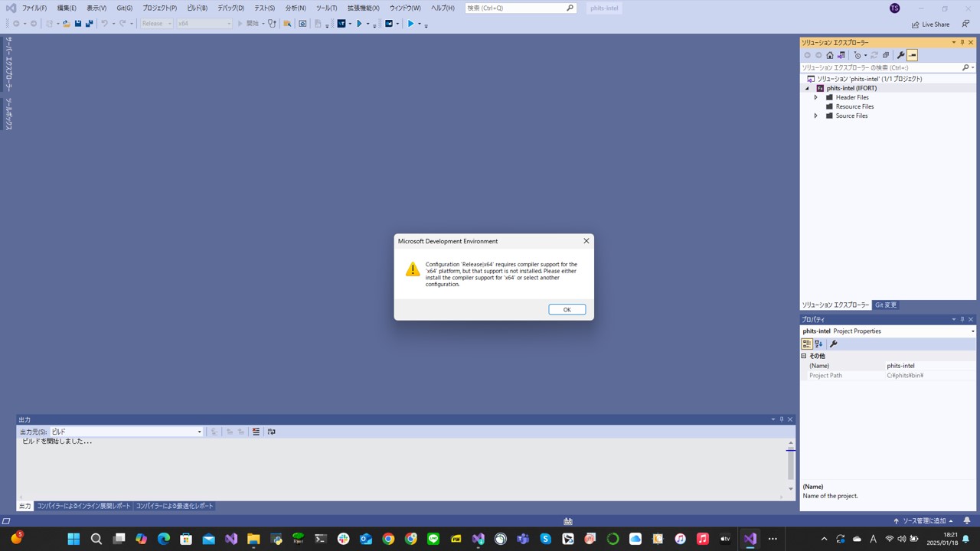Toggle word wrap in output panel
The height and width of the screenshot is (551, 980).
pos(271,432)
